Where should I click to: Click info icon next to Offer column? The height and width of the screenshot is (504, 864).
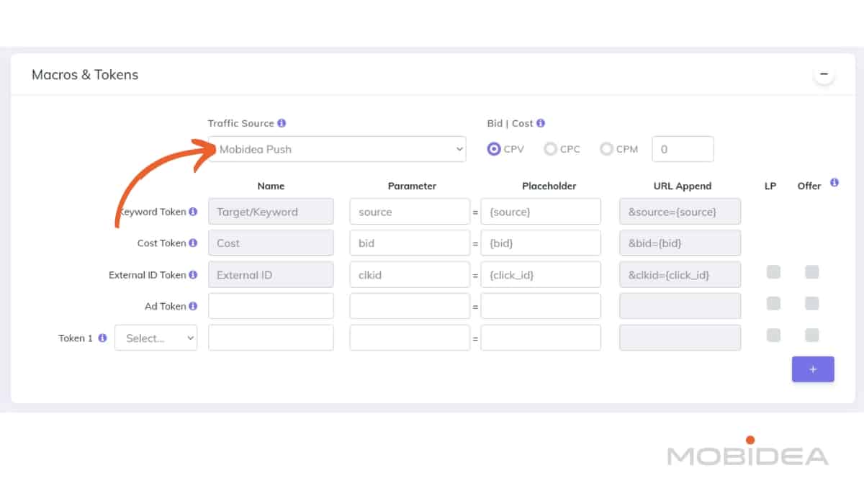click(x=834, y=183)
